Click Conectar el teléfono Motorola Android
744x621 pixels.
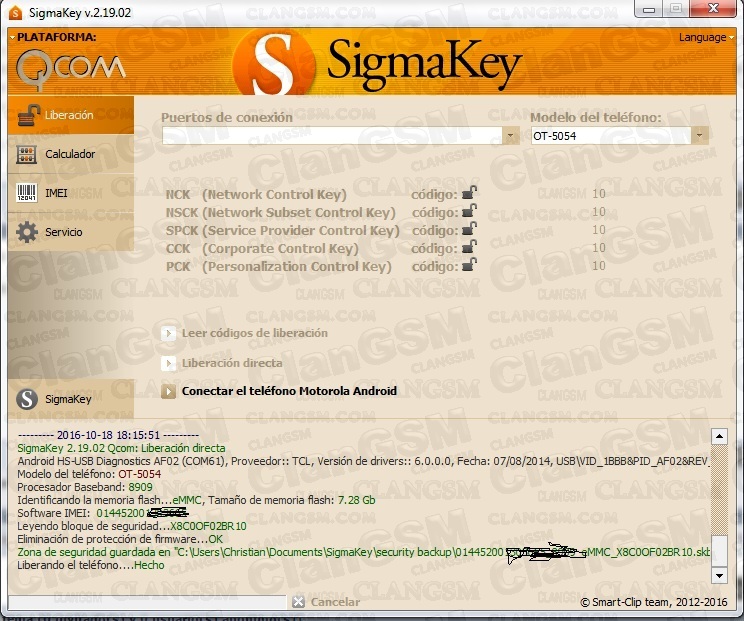289,391
